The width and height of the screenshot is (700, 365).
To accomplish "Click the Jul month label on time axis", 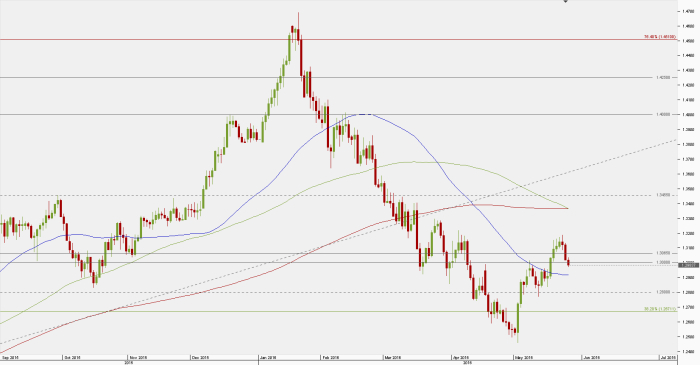I will tap(668, 357).
